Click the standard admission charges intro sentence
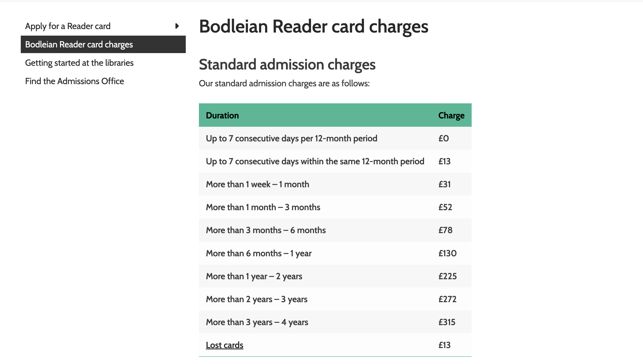This screenshot has height=364, width=643. coord(284,83)
